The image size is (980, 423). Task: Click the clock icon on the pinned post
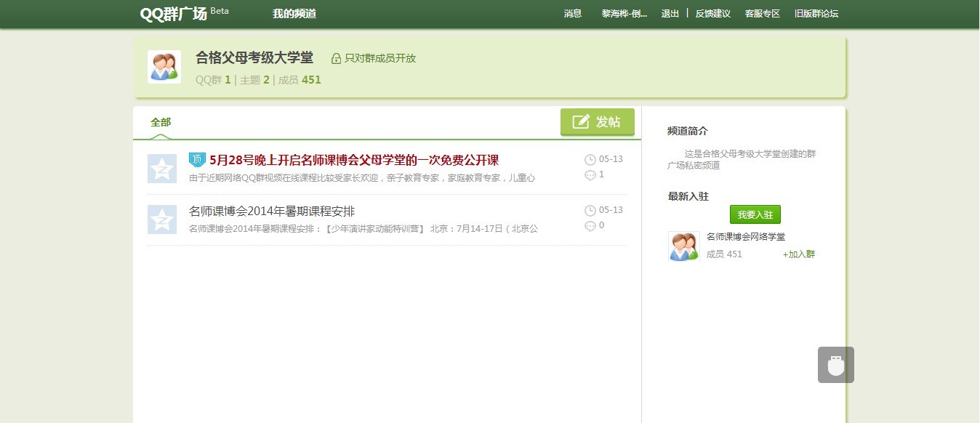point(590,160)
